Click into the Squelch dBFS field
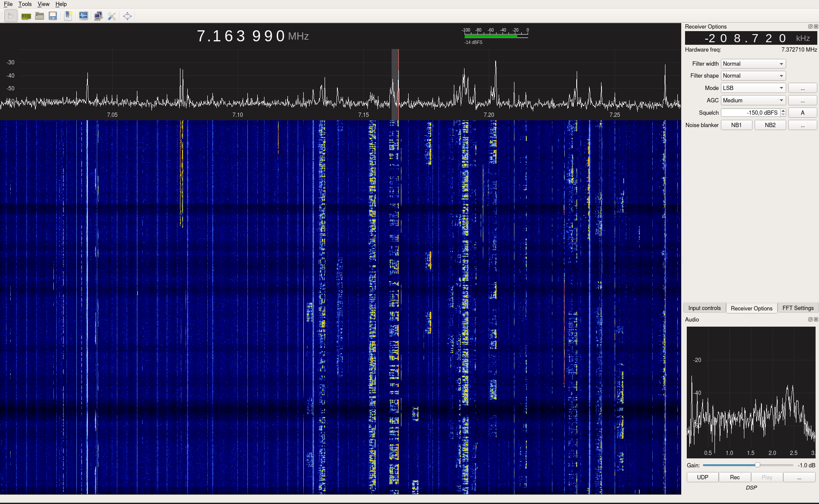This screenshot has width=819, height=504. 751,113
